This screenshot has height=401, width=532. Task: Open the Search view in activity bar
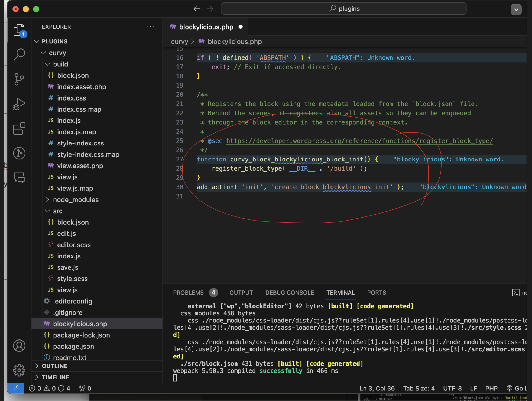click(19, 54)
